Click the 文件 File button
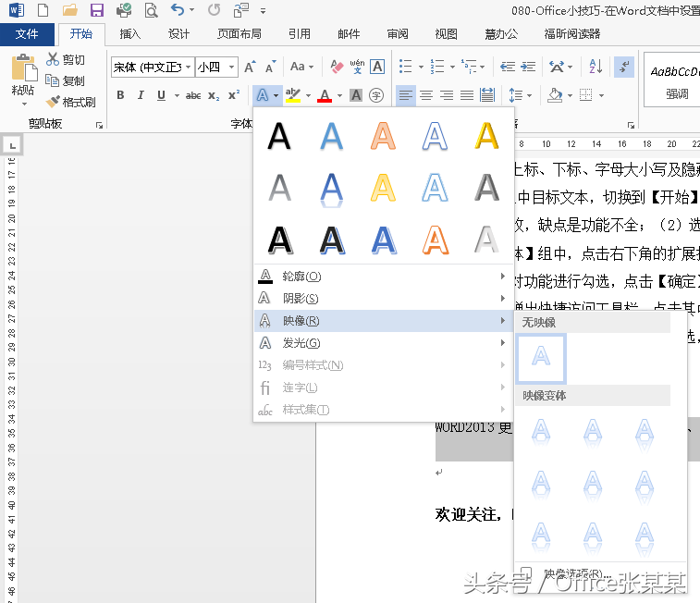The height and width of the screenshot is (603, 700). point(28,34)
